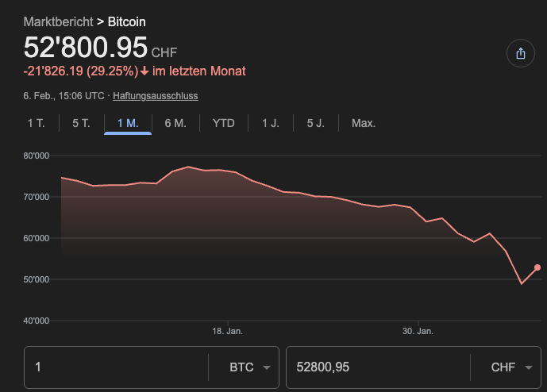Select the YTD range tab
The image size is (547, 392).
point(224,123)
